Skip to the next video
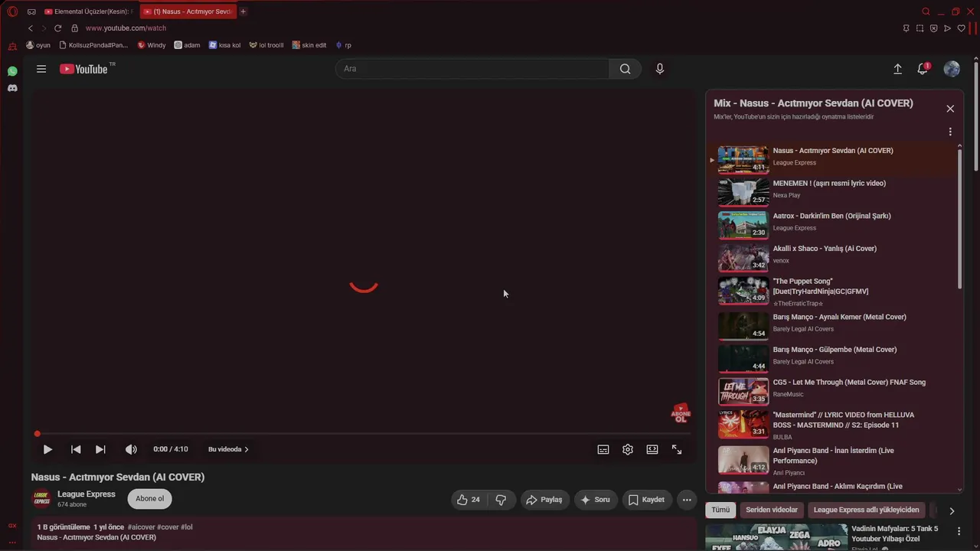Viewport: 980px width, 551px height. point(100,449)
